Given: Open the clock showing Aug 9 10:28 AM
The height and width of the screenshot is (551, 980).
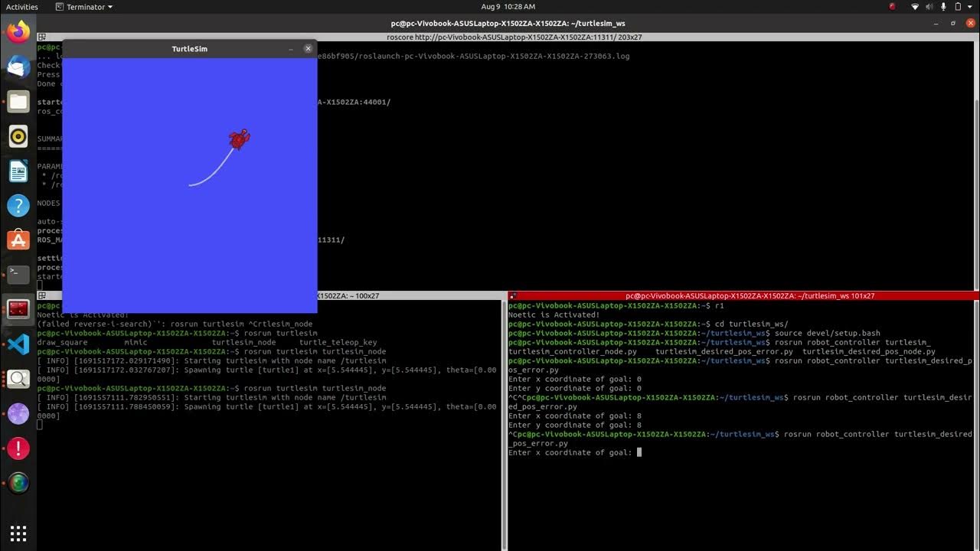Looking at the screenshot, I should (508, 7).
